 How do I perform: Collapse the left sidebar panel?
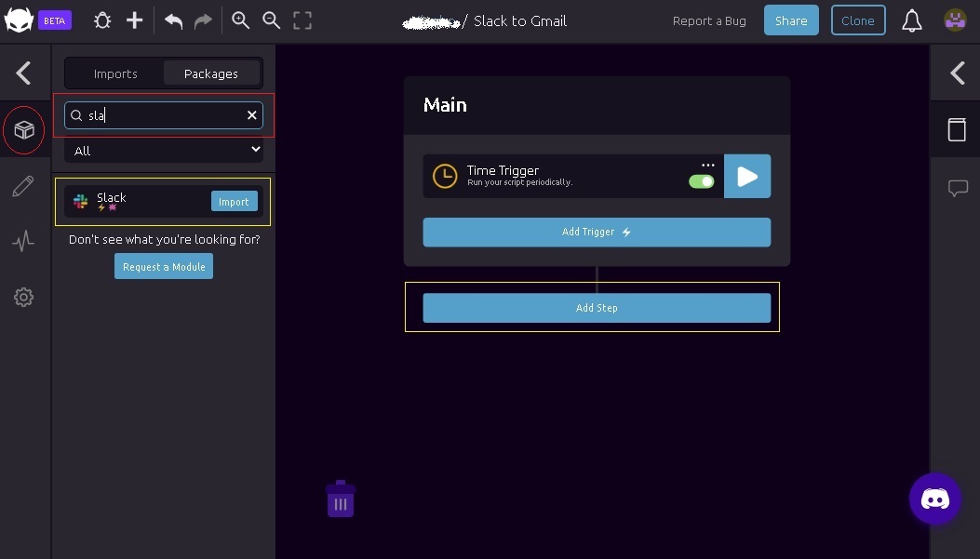click(x=24, y=73)
